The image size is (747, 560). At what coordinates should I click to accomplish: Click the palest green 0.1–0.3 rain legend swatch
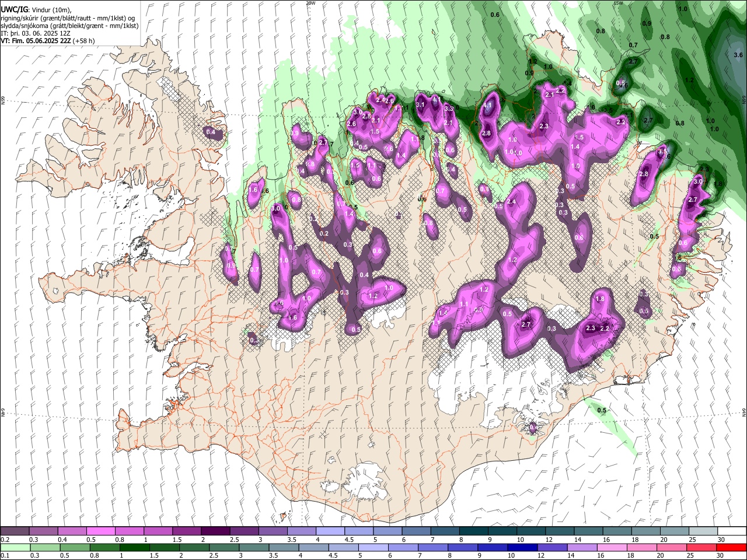(15, 548)
